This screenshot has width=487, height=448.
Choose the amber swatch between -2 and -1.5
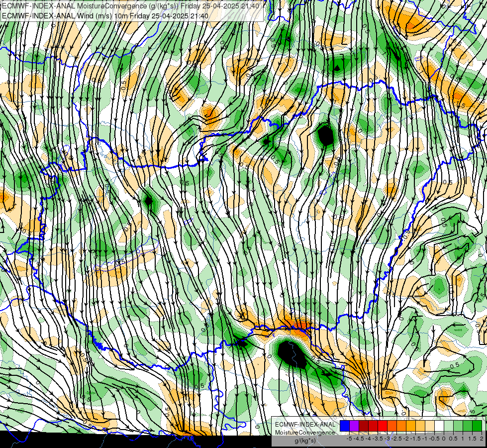click(411, 426)
